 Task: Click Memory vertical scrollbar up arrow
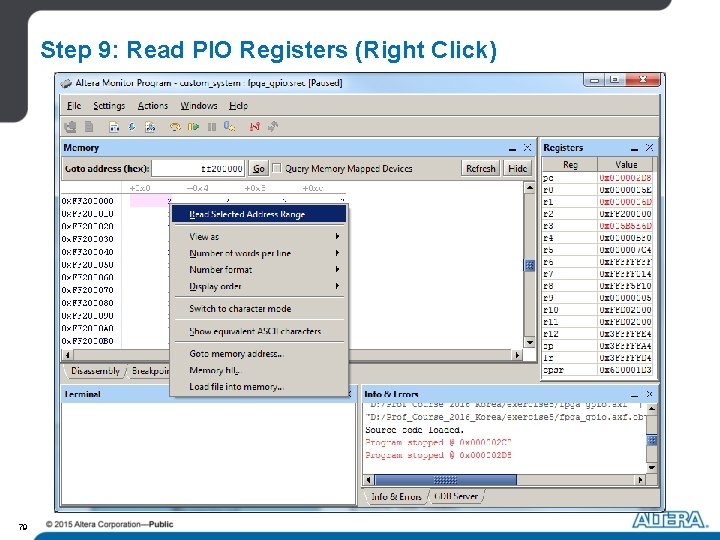click(x=529, y=187)
